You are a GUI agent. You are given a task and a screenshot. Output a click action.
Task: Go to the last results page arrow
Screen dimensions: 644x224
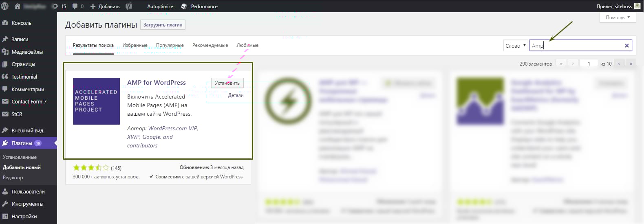tap(631, 64)
